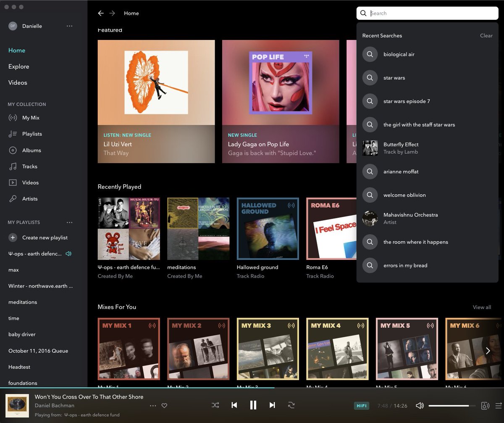Select recent search 'errors in my bread'
Viewport: 504px width, 423px height.
(428, 266)
